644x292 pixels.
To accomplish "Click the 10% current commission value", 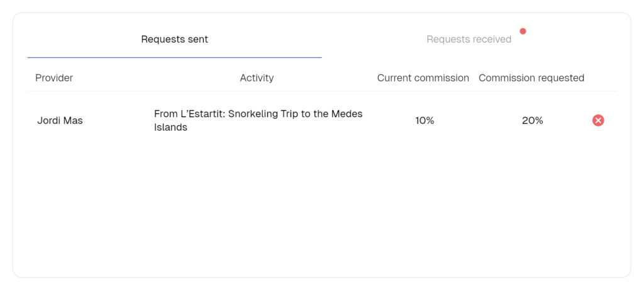I will (x=425, y=121).
